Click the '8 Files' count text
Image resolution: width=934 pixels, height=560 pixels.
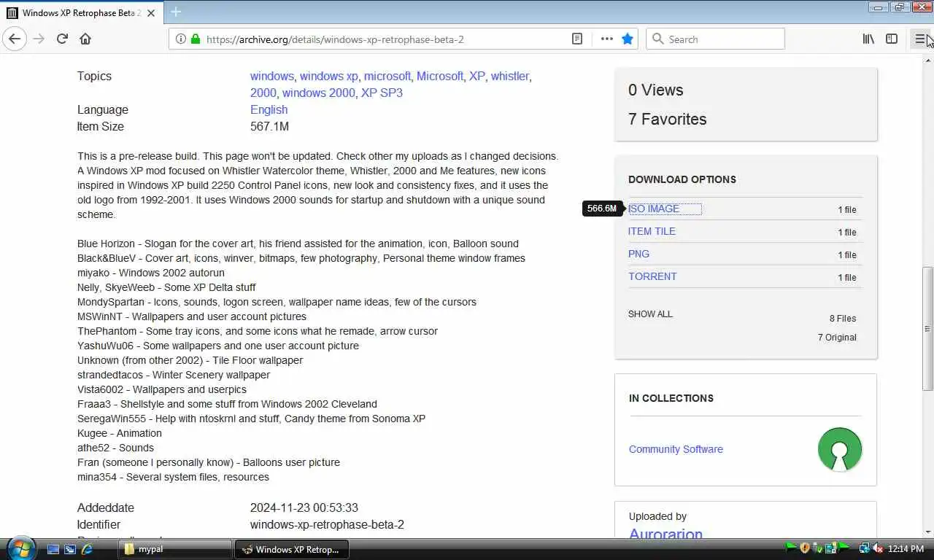coord(843,319)
